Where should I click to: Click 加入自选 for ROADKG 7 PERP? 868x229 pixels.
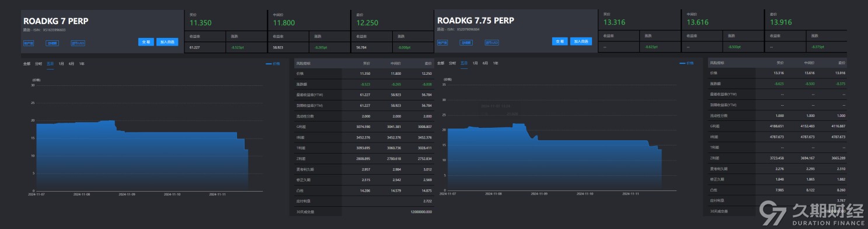pos(167,41)
